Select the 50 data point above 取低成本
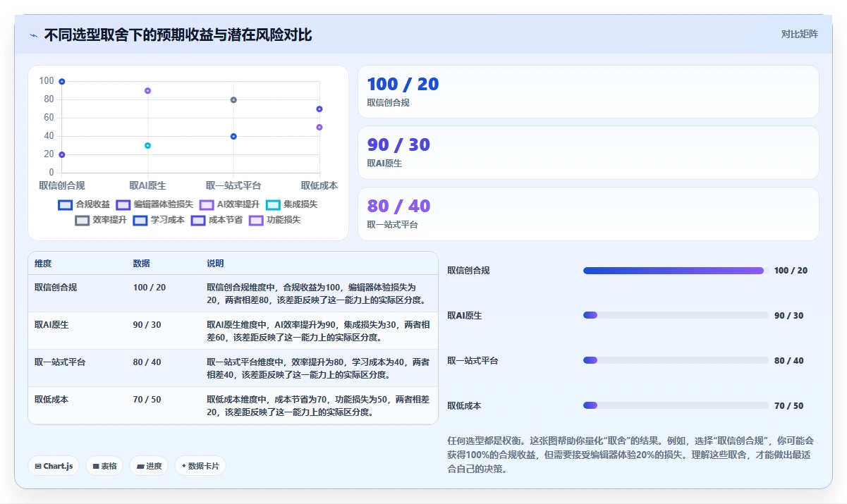The width and height of the screenshot is (847, 504). pyautogui.click(x=319, y=127)
